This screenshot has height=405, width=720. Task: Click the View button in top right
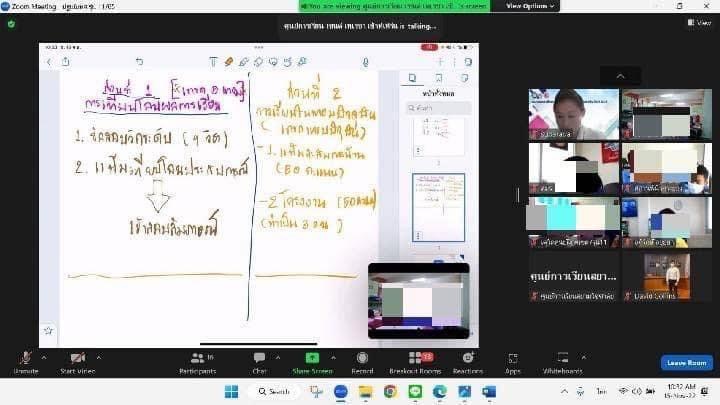699,22
